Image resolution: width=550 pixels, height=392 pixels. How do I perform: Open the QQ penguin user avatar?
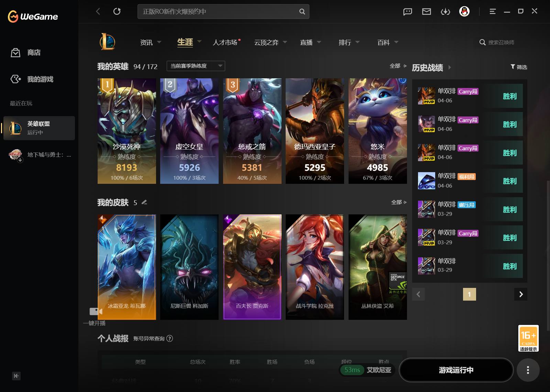click(x=464, y=11)
